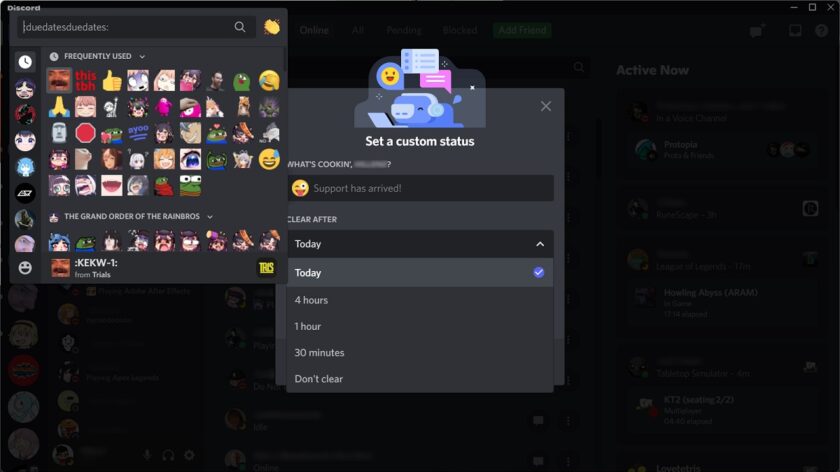Pick the red stop sign emoji

tap(85, 133)
